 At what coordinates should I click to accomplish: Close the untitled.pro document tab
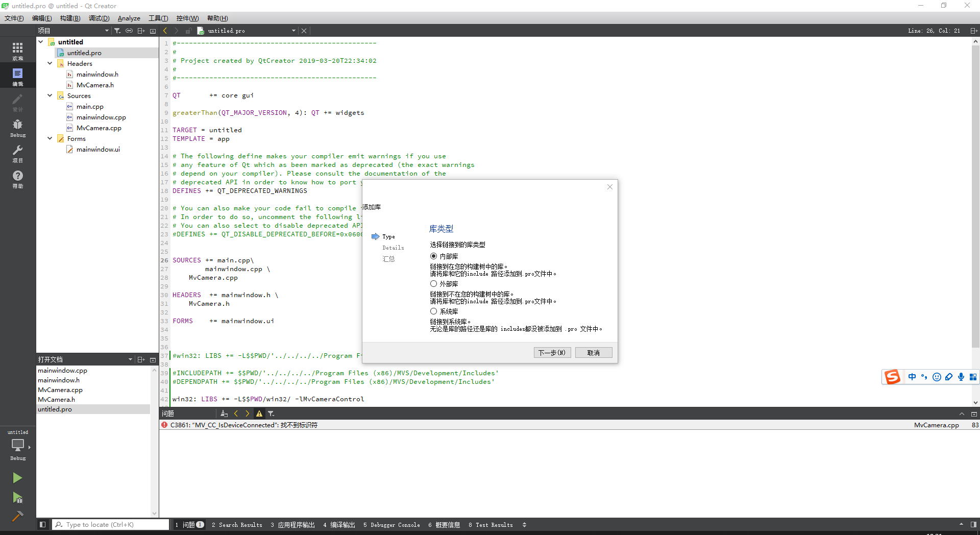tap(304, 31)
